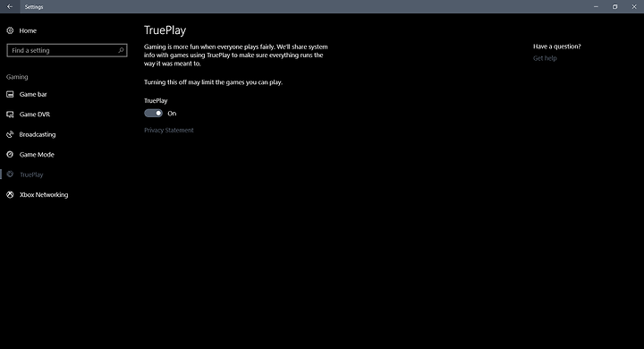Screen dimensions: 644x349
Task: Click the 'Have a question?' text
Action: coord(557,47)
